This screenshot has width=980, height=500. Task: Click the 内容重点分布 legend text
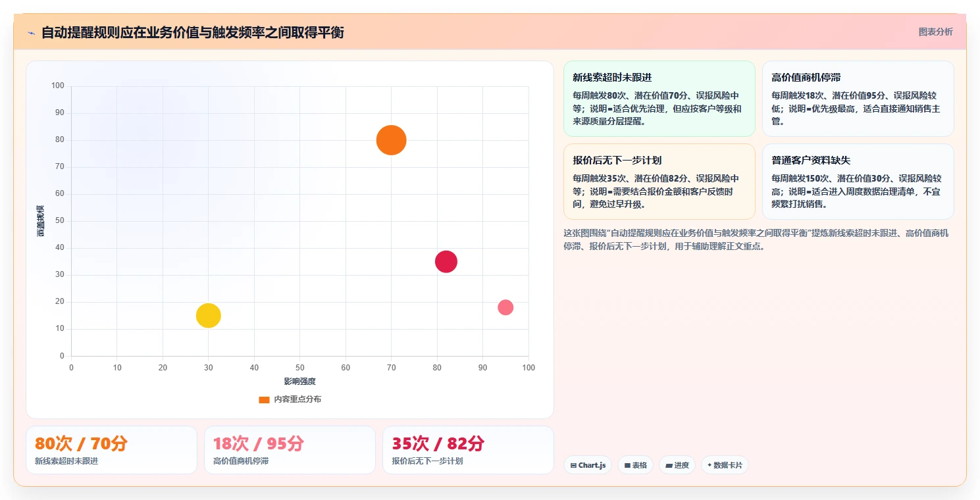297,399
